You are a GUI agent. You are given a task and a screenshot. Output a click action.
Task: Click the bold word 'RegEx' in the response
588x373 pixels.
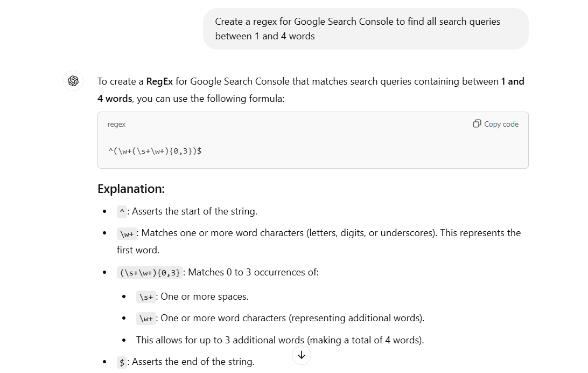tap(159, 81)
